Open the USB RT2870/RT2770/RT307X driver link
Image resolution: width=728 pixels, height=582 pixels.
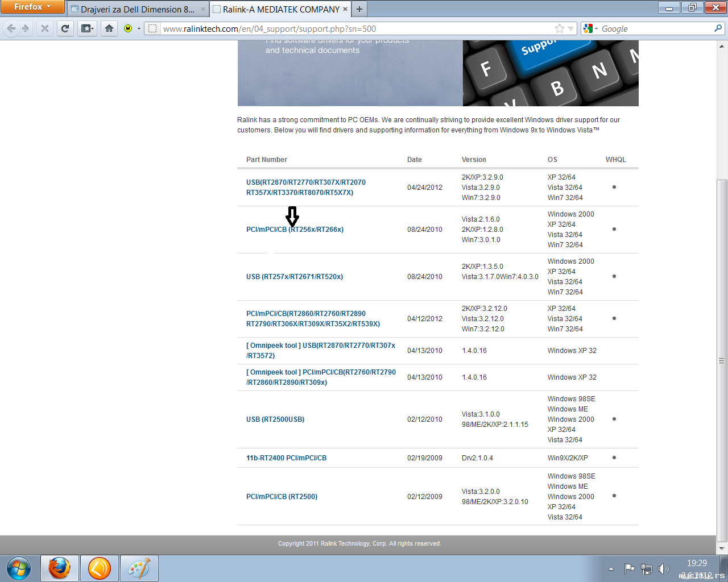(x=306, y=188)
